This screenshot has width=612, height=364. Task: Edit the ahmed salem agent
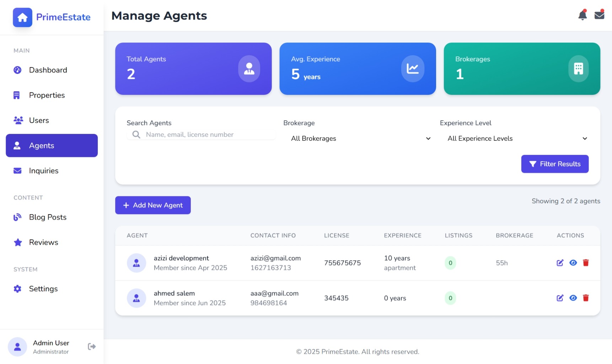tap(560, 298)
